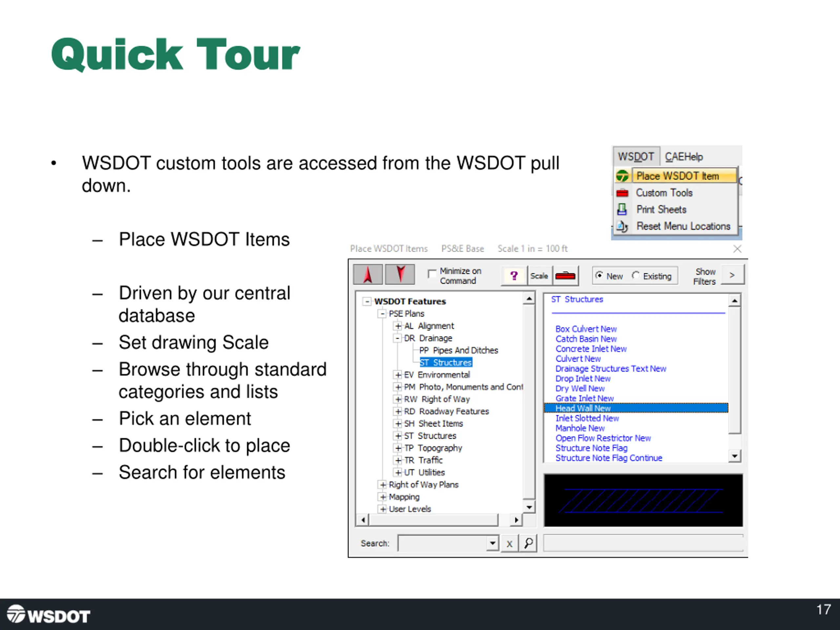This screenshot has width=840, height=630.
Task: Expand the Mapping node
Action: point(383,497)
